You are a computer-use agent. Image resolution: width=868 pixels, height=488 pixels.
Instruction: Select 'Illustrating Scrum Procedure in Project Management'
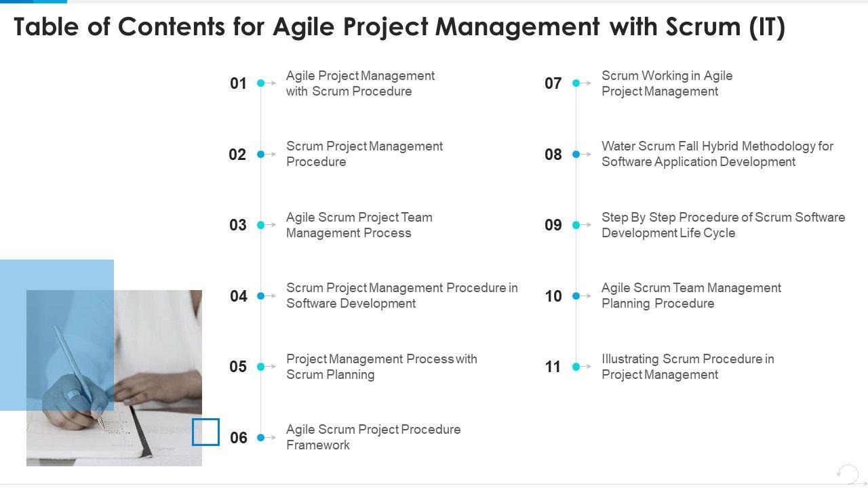click(688, 367)
